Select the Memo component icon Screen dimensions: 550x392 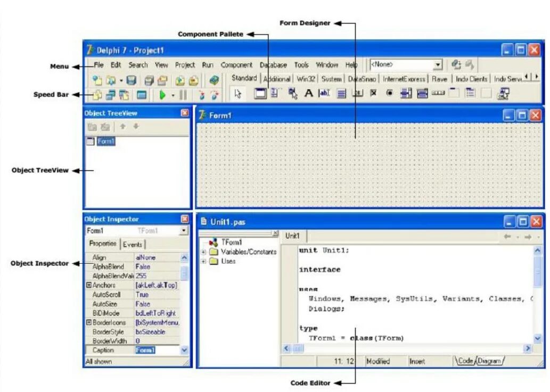(341, 94)
